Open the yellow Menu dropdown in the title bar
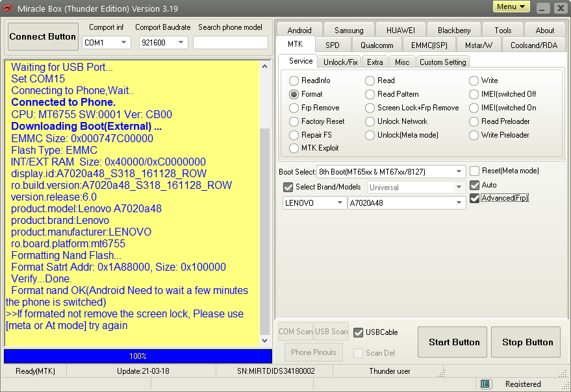The image size is (571, 392). point(511,6)
